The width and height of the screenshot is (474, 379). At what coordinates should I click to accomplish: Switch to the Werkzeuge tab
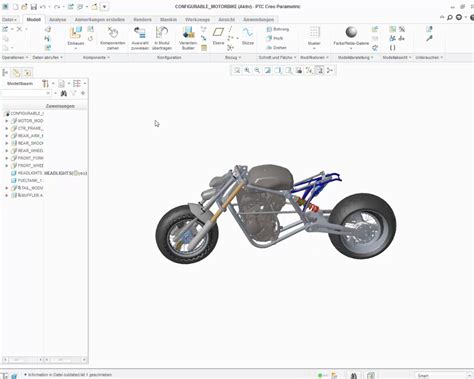[x=197, y=20]
